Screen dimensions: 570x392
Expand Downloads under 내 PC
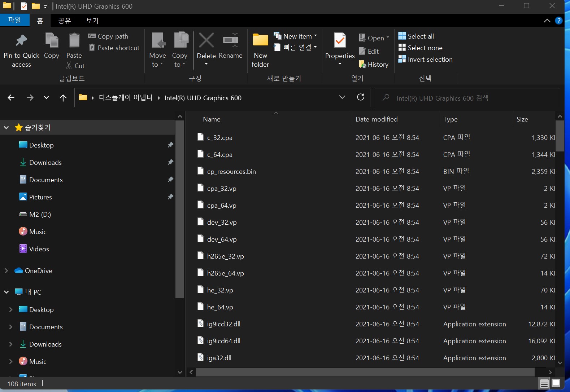[x=10, y=344]
